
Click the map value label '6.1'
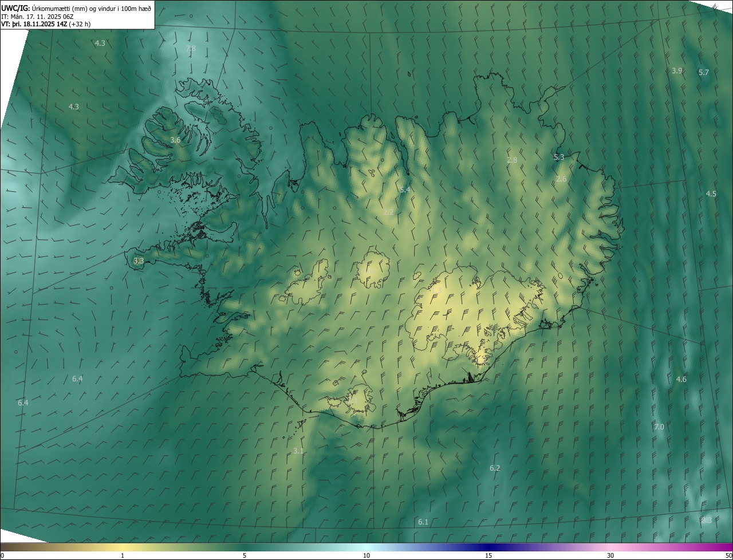[423, 522]
